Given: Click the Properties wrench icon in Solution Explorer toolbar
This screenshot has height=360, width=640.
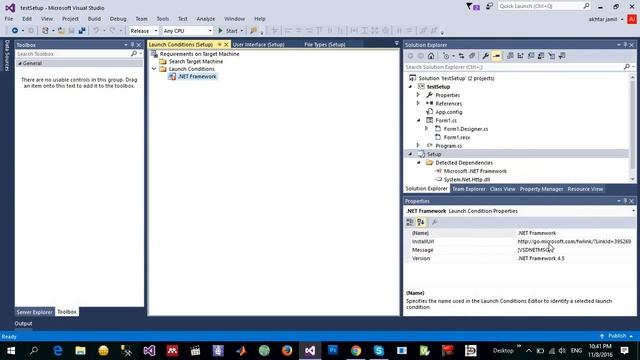Looking at the screenshot, I should (x=485, y=56).
